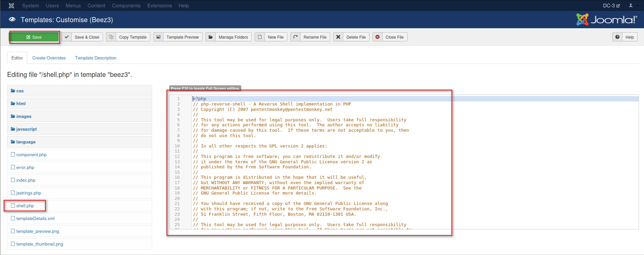Open the Menus menu
Image resolution: width=644 pixels, height=255 pixels.
coord(73,6)
